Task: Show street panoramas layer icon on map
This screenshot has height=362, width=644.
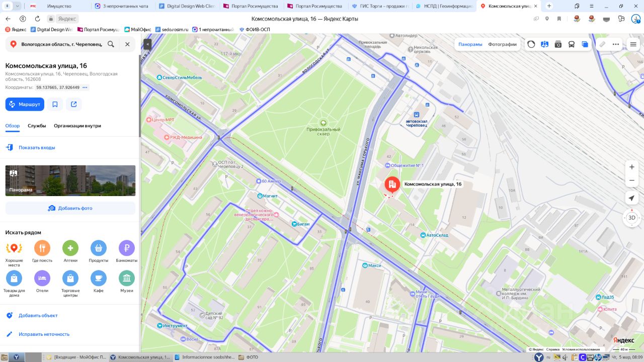Action: point(544,44)
